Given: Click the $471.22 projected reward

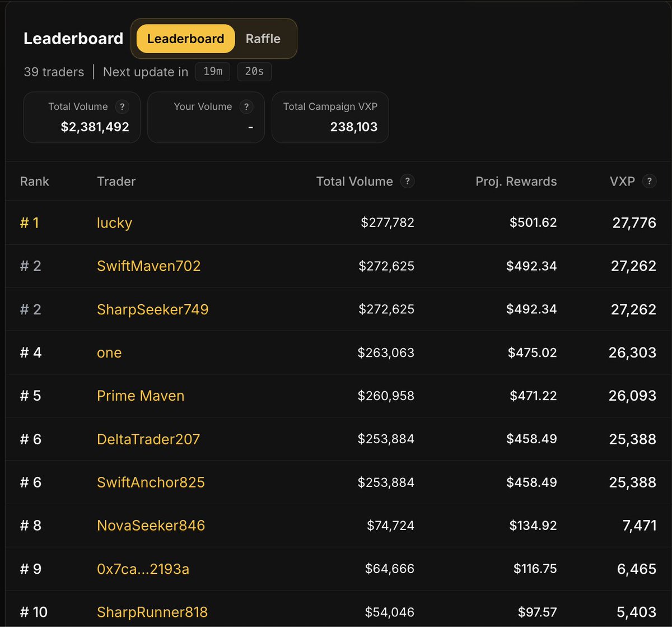Looking at the screenshot, I should 533,396.
